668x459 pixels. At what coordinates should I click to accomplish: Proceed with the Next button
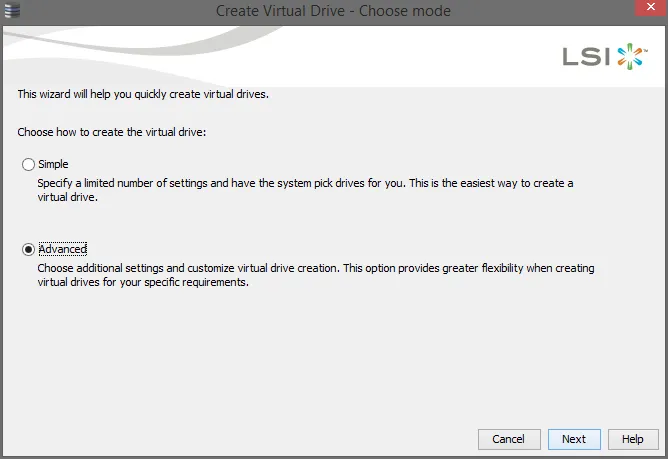[573, 439]
